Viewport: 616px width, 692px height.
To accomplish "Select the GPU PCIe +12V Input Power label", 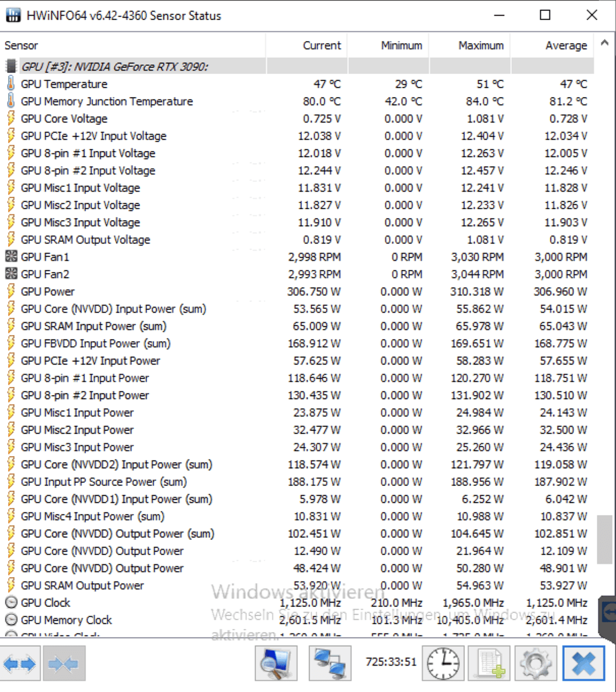I will [90, 361].
